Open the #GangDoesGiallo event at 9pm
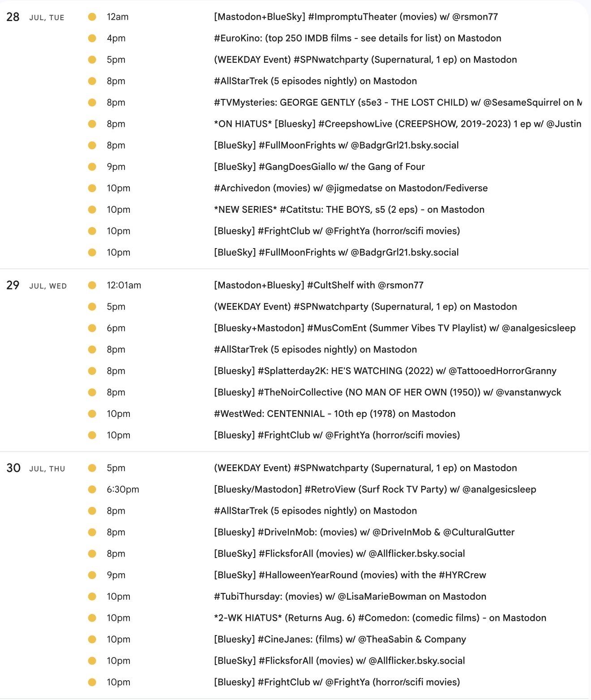The width and height of the screenshot is (591, 700). click(x=319, y=167)
